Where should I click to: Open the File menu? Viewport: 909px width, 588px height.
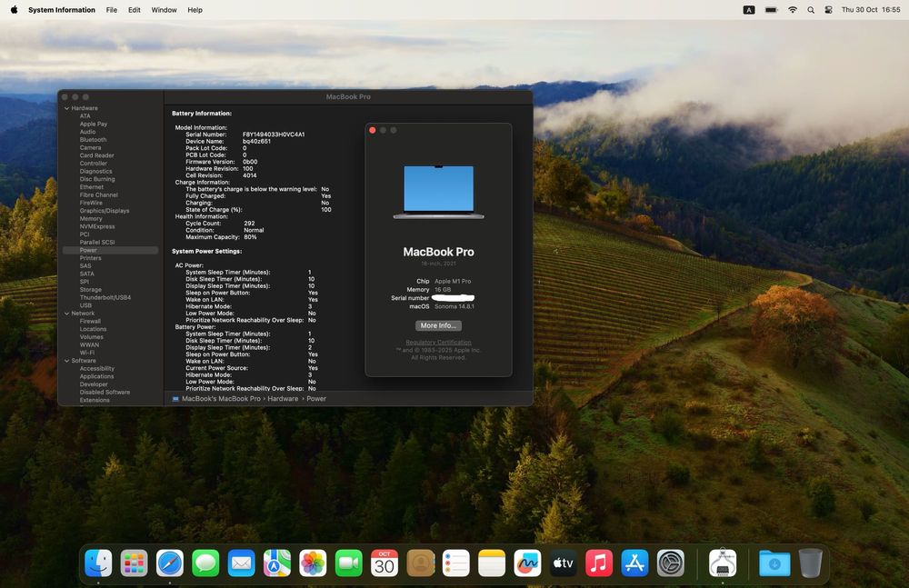[x=111, y=10]
